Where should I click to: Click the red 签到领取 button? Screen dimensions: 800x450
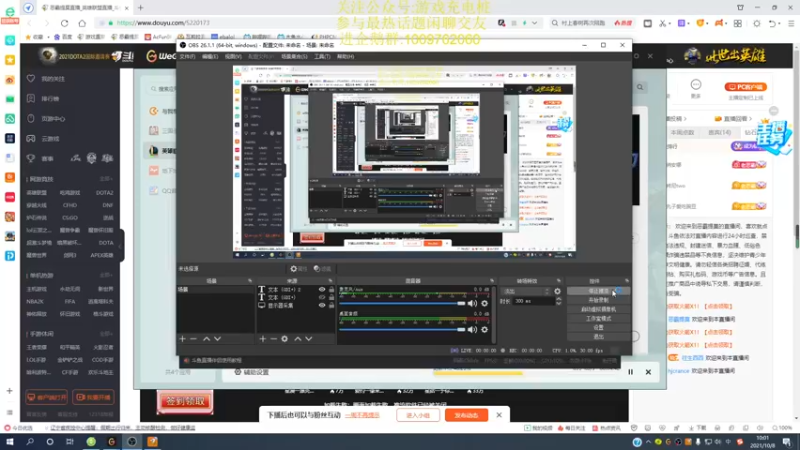pos(185,402)
